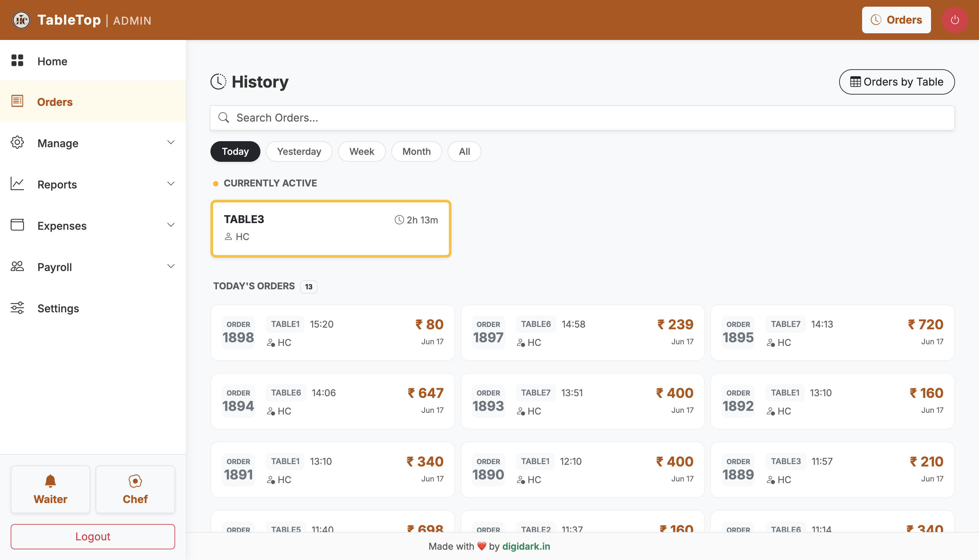This screenshot has height=560, width=979.
Task: Click the user icon on order 1898
Action: pyautogui.click(x=271, y=342)
